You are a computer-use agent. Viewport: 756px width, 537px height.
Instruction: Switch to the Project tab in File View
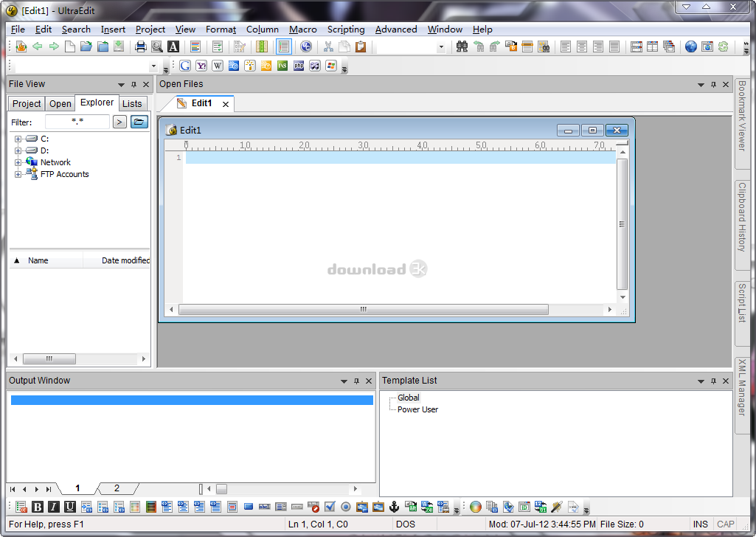click(27, 104)
